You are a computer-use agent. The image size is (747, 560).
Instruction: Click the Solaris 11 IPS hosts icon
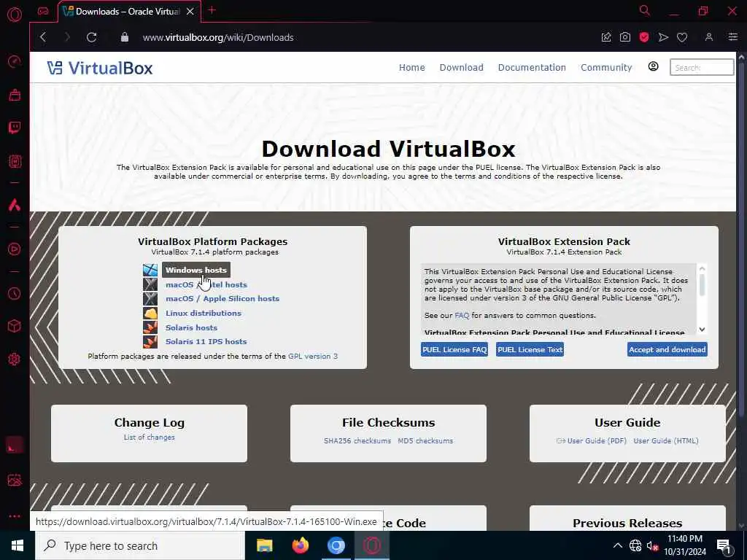[150, 342]
